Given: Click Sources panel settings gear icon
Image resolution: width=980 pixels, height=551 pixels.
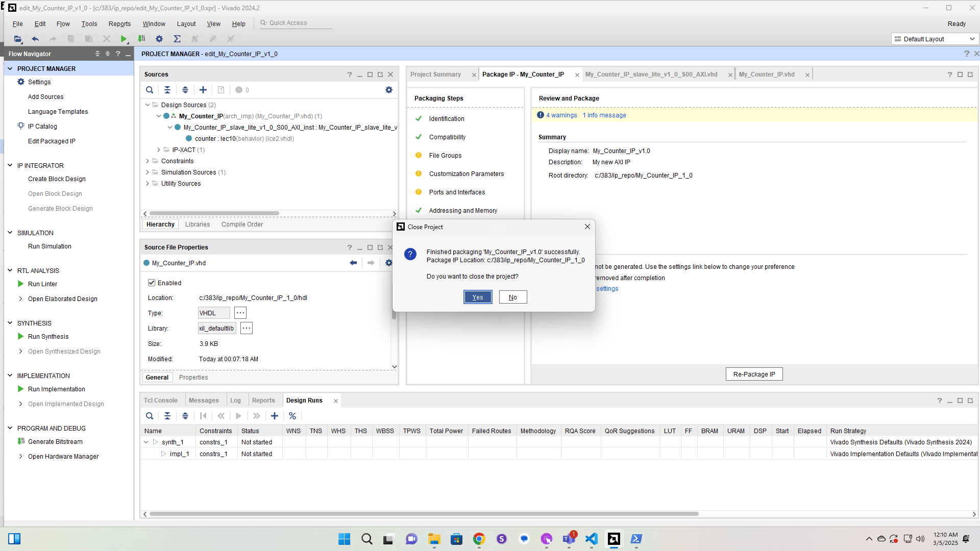Looking at the screenshot, I should [x=389, y=90].
